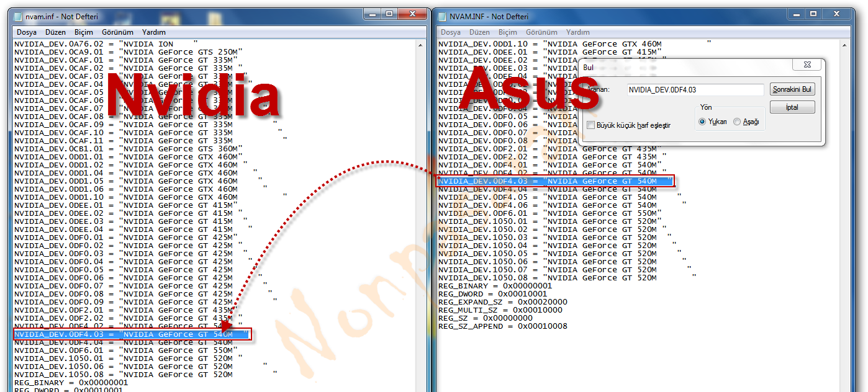Click NVIDIA_DEV.1050.01 line in right window
This screenshot has height=392, width=868.
(x=549, y=221)
